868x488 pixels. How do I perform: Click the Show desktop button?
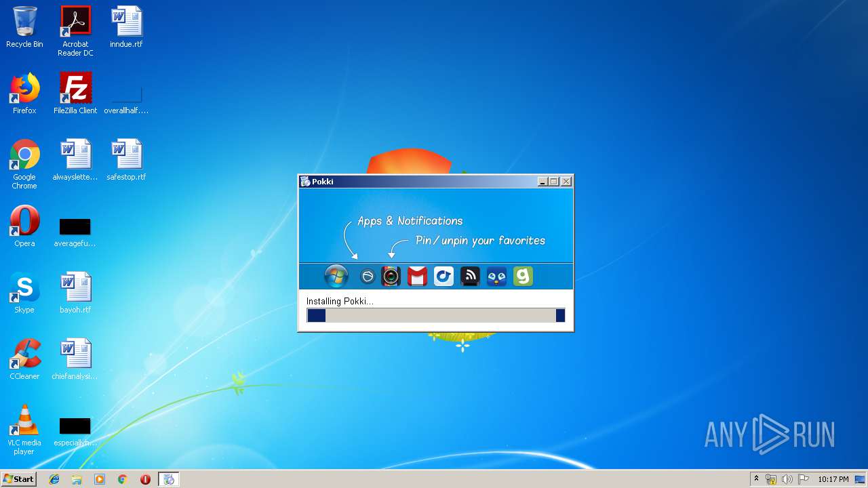[861, 479]
